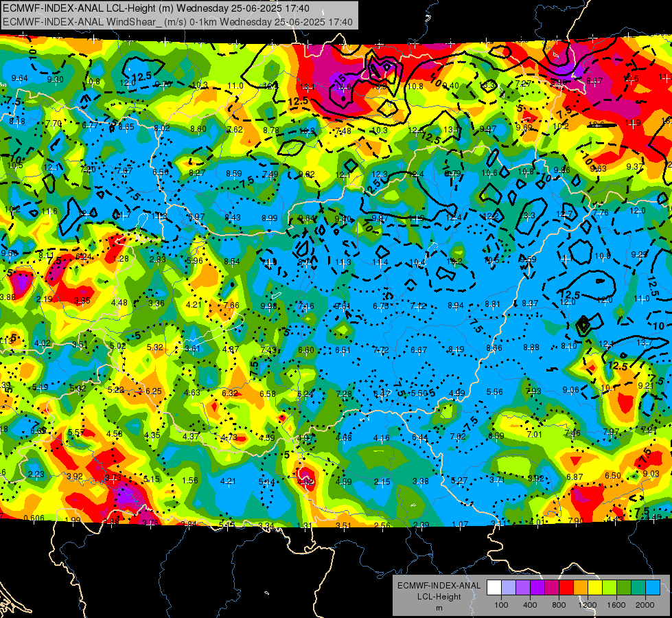Pick the lime yellow-green legend swatch
Viewport: 672px width, 618px height.
coord(610,588)
